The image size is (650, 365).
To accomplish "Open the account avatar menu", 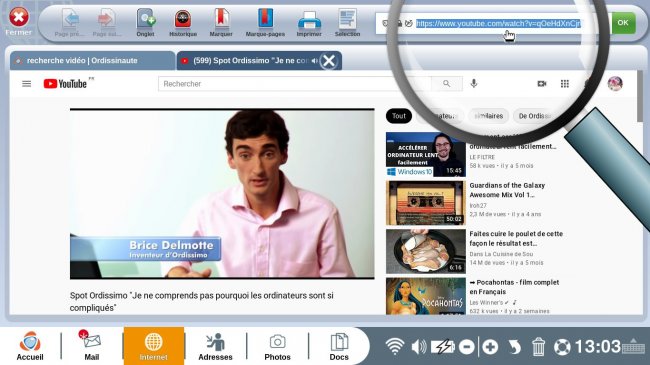I will click(615, 84).
